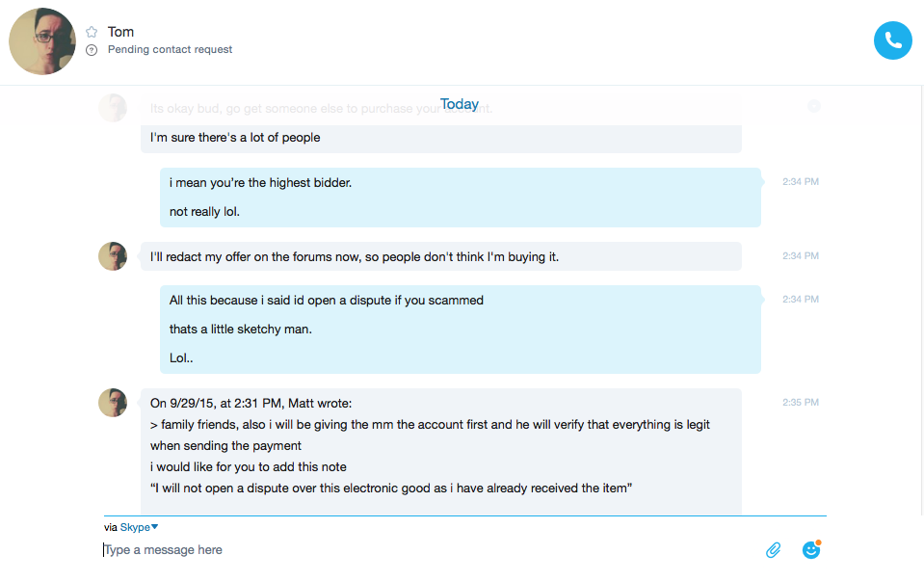Viewport: 924px width, 581px height.
Task: Click Tom's avatar beside the quoted email message
Action: 113,403
